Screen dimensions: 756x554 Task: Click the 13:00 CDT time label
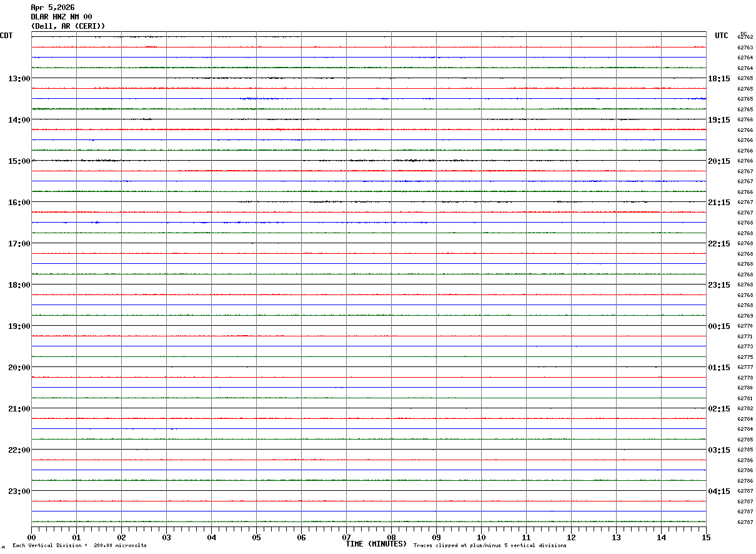(x=19, y=79)
